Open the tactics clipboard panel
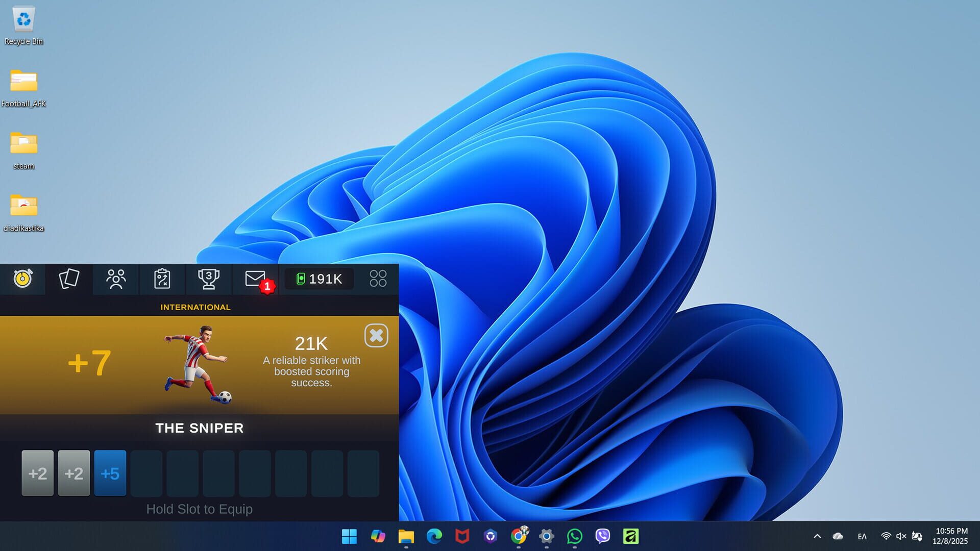Screen dimensions: 980x551 tap(162, 279)
